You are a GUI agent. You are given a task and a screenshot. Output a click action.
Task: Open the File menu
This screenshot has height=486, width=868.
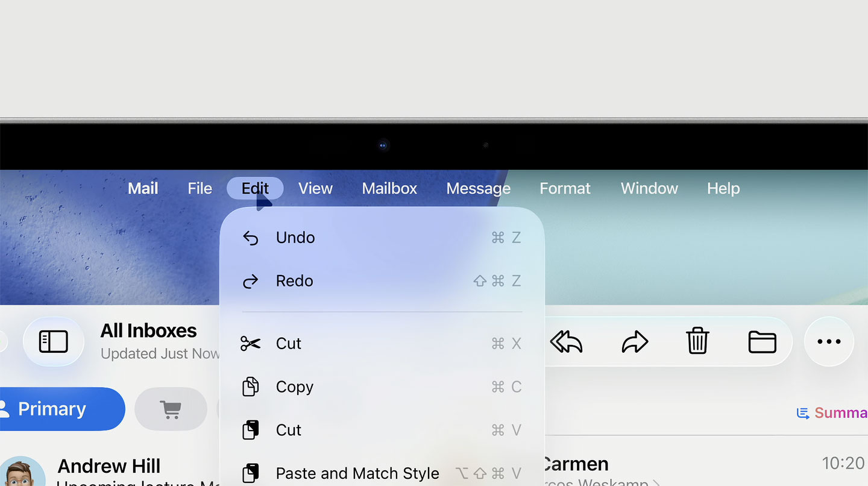[x=200, y=188]
